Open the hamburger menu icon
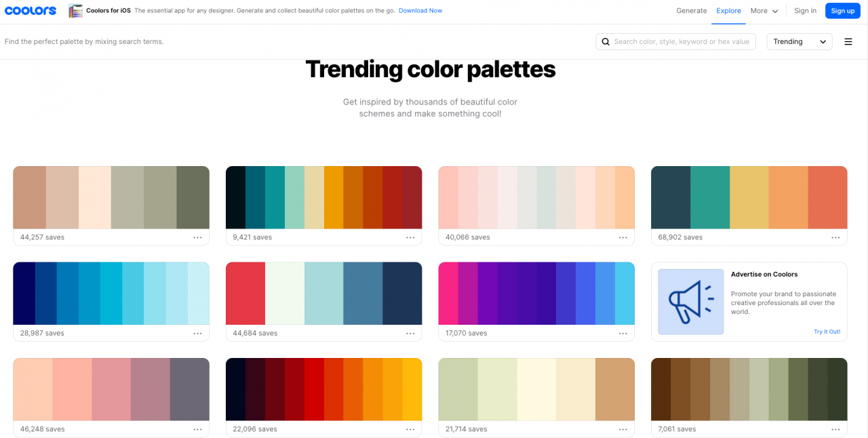Screen dimensions: 868x438 [x=848, y=42]
